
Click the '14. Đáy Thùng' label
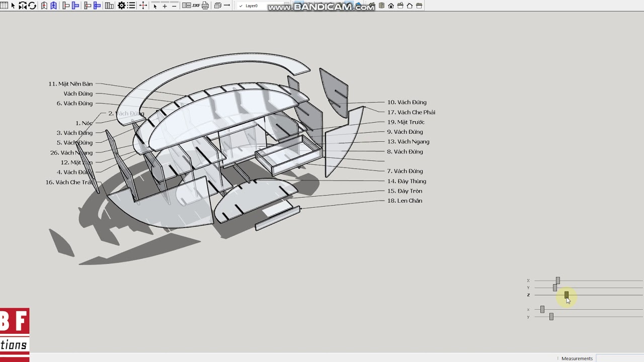(x=407, y=181)
